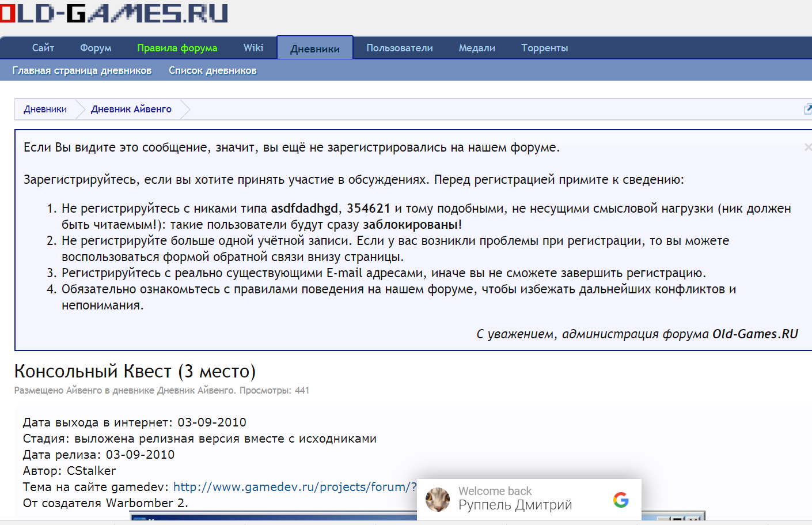The width and height of the screenshot is (812, 525).
Task: Click the sentence Если Вы видите это сообщение
Action: 291,148
